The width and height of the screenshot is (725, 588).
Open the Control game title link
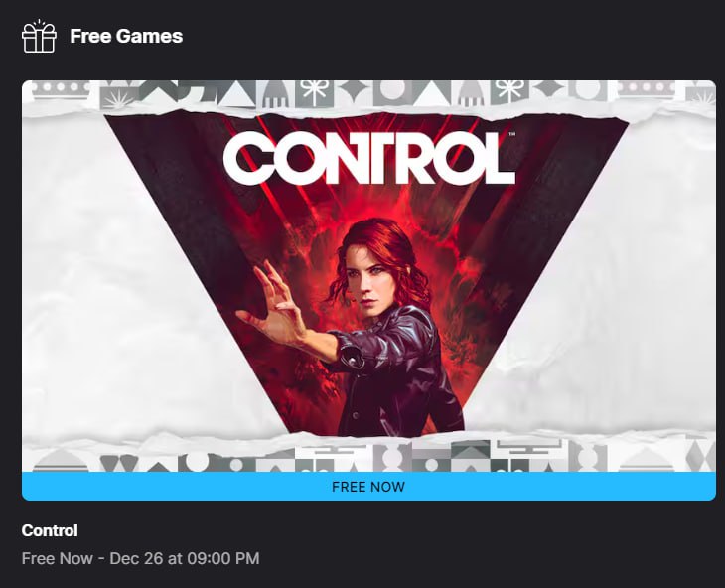[x=50, y=530]
